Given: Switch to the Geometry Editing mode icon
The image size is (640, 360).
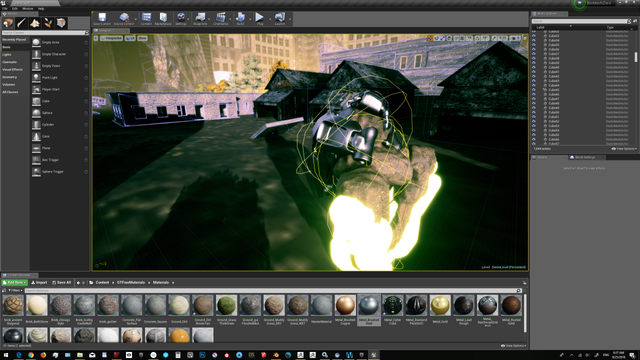Looking at the screenshot, I should 61,23.
